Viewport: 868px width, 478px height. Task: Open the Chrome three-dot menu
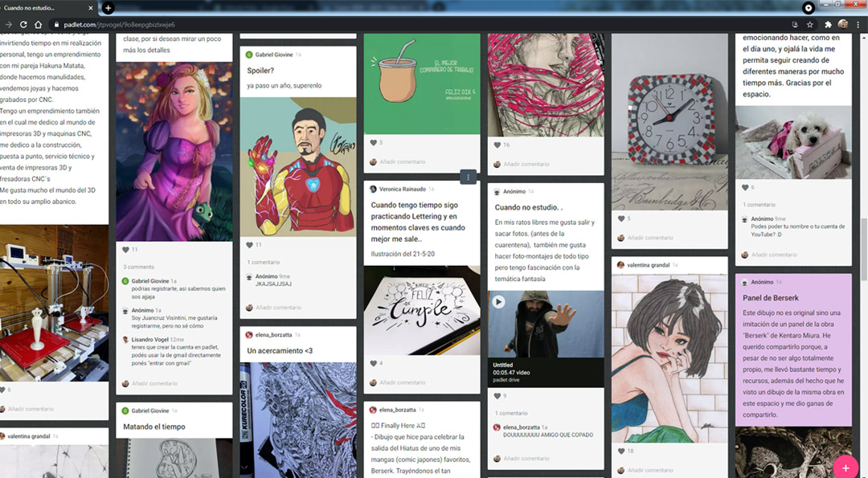[x=858, y=24]
